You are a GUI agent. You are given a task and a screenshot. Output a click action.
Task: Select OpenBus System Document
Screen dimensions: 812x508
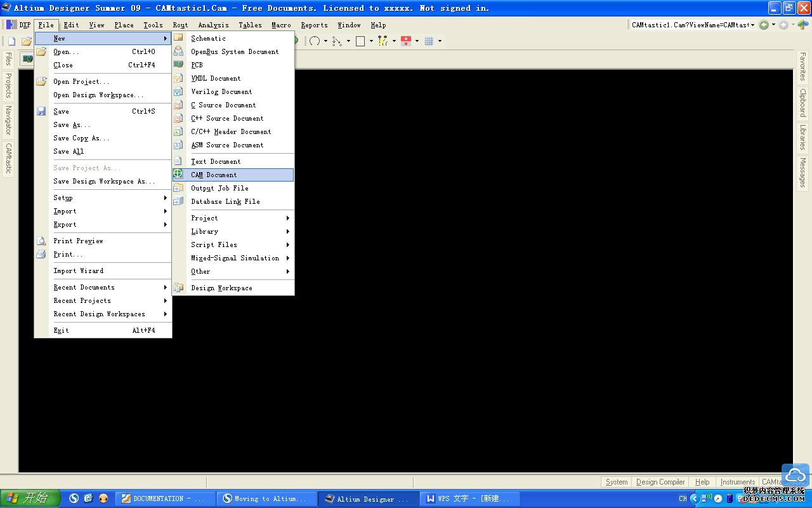[x=233, y=51]
